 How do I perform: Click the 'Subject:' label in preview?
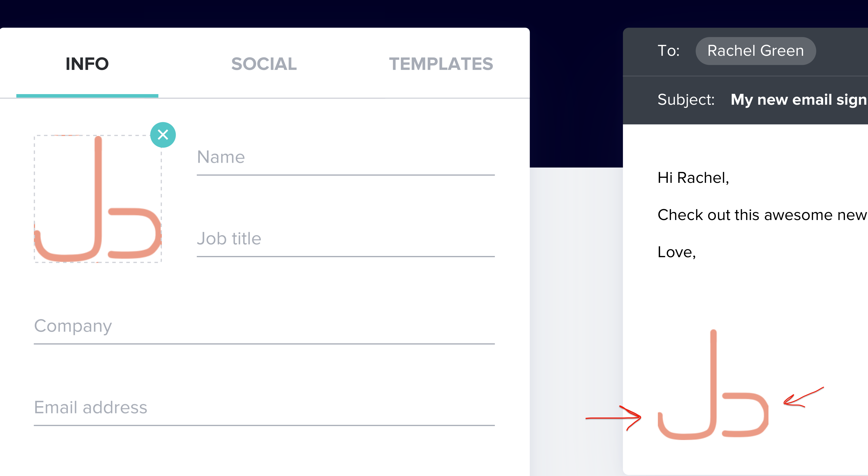(x=686, y=100)
